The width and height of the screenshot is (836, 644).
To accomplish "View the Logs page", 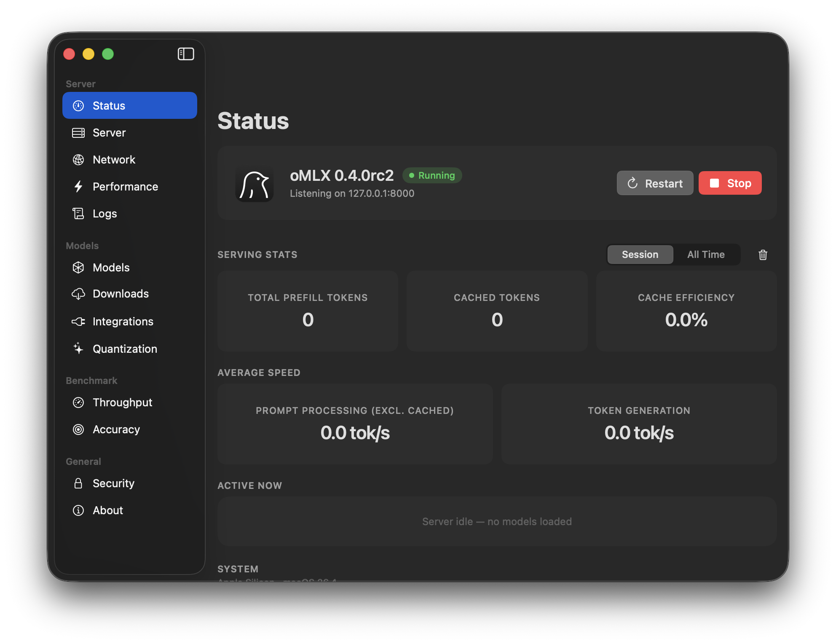I will pos(130,214).
